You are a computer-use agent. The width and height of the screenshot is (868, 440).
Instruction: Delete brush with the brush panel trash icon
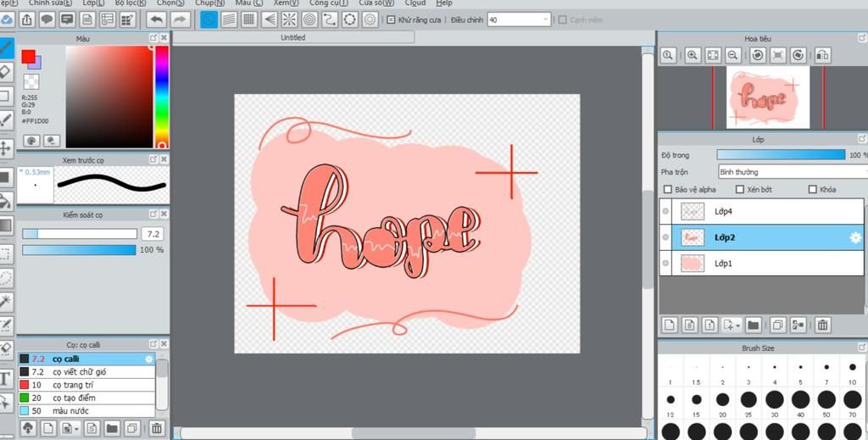tap(157, 428)
